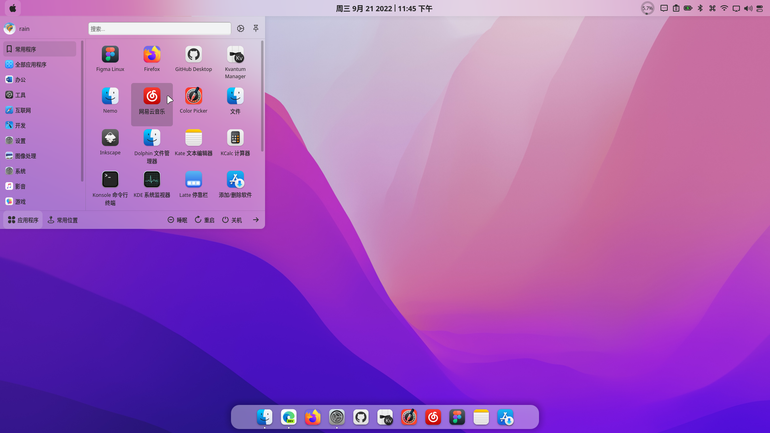Select the 图像处理 category
The width and height of the screenshot is (770, 433).
40,156
